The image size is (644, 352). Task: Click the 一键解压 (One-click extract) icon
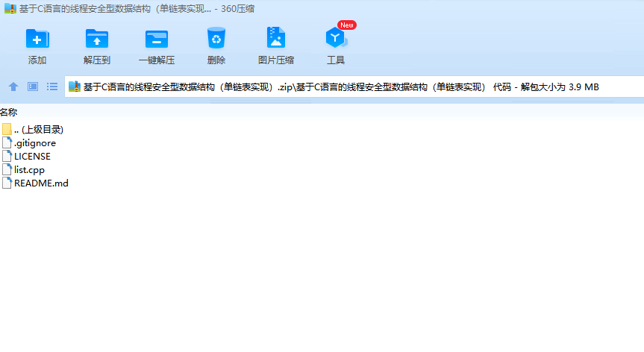click(x=157, y=39)
